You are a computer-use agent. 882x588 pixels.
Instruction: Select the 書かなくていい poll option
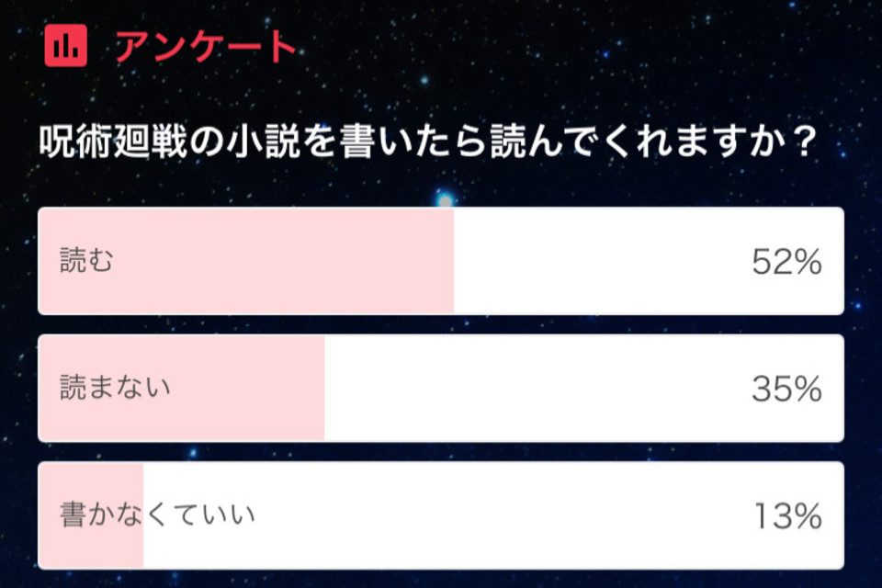(x=441, y=515)
